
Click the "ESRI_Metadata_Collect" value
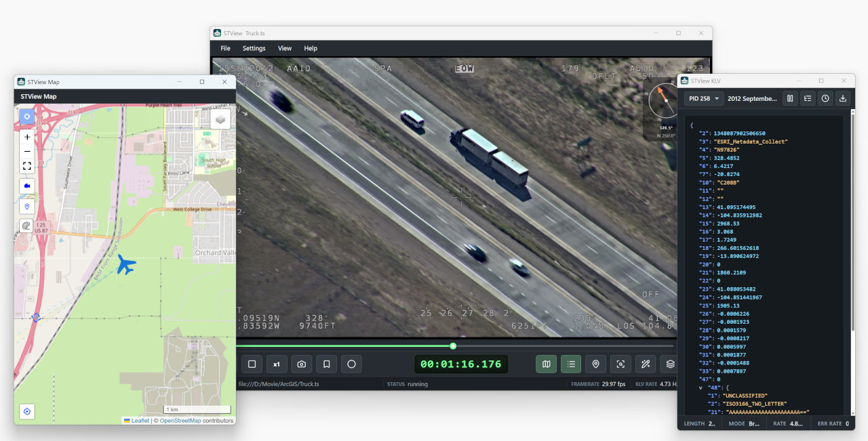[x=750, y=142]
